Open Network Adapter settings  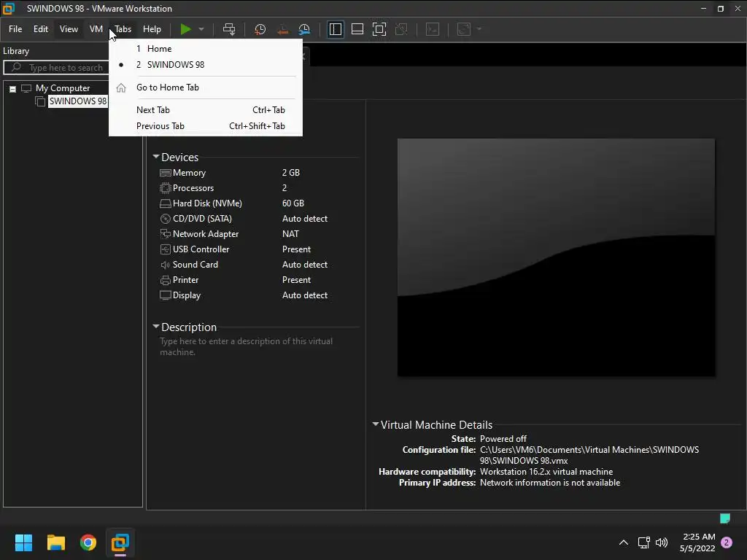(205, 234)
